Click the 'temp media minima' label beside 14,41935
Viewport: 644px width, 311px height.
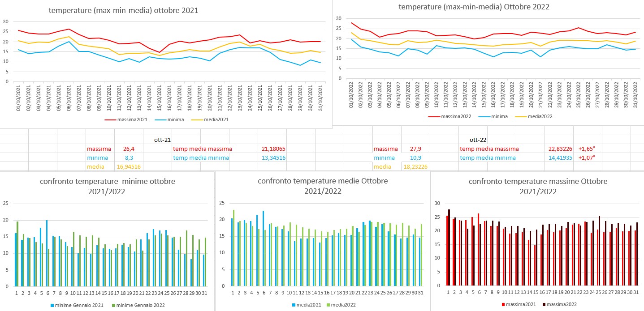coord(488,158)
